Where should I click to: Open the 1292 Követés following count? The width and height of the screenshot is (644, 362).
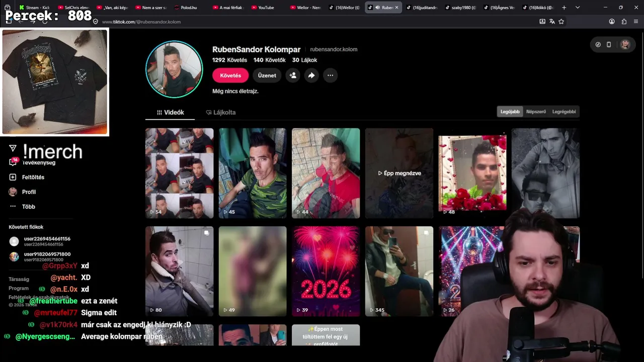tap(229, 60)
